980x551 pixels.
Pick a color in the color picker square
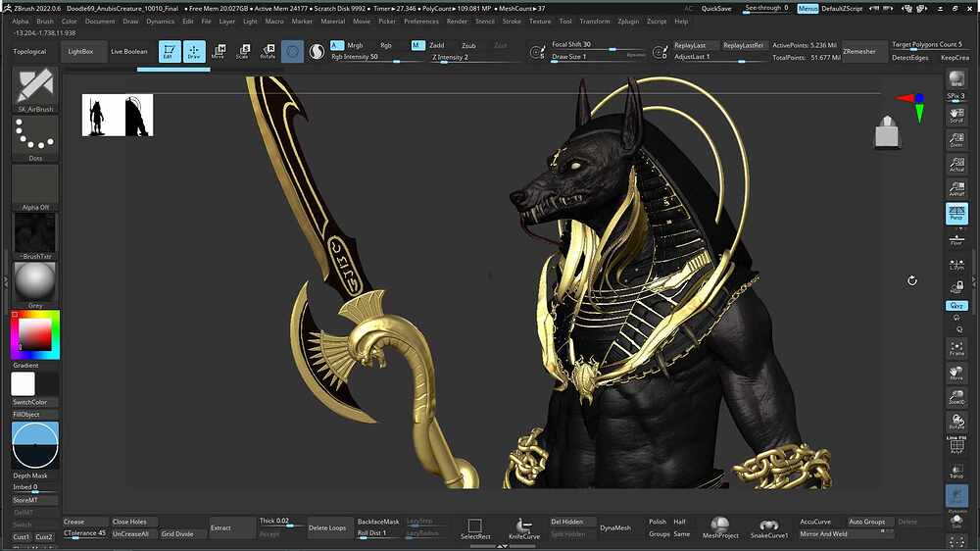click(x=35, y=334)
